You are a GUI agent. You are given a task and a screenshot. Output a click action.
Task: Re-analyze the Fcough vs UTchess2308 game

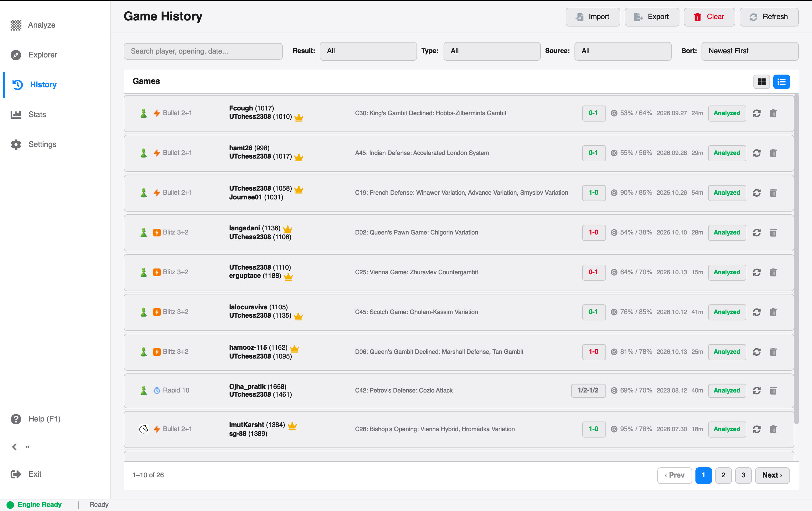[x=756, y=113]
